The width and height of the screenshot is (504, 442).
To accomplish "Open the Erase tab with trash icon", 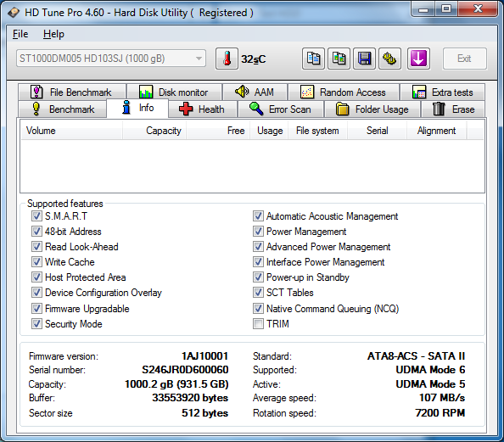I will tap(453, 109).
